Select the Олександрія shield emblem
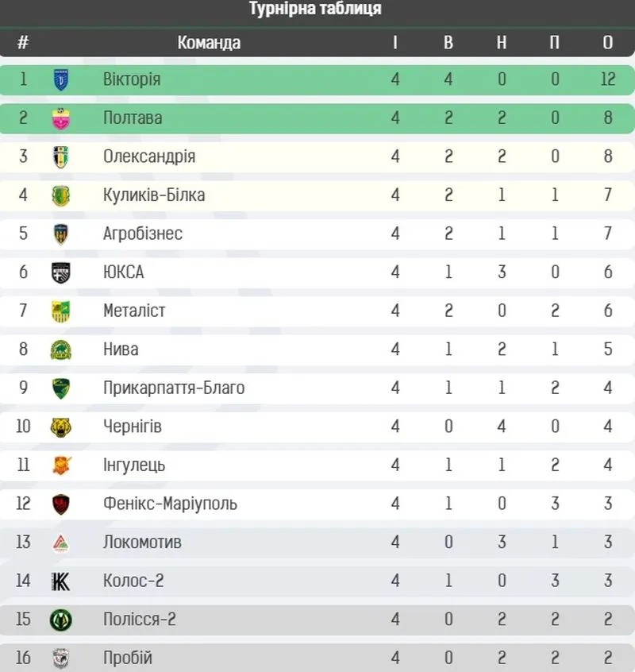 click(61, 156)
